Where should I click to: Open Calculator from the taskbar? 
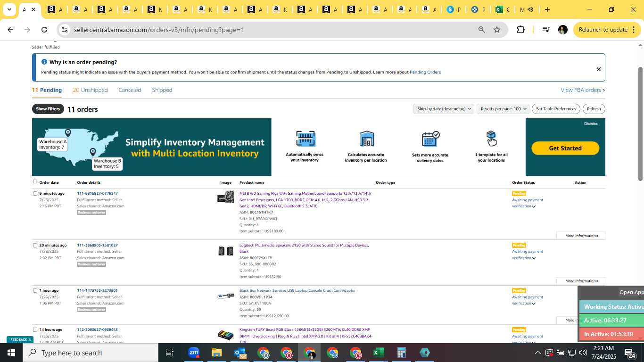pyautogui.click(x=402, y=353)
